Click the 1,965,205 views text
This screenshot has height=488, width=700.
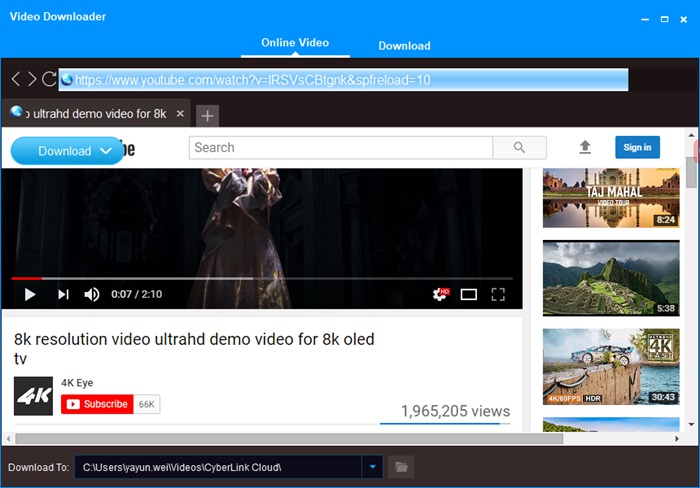(x=455, y=411)
